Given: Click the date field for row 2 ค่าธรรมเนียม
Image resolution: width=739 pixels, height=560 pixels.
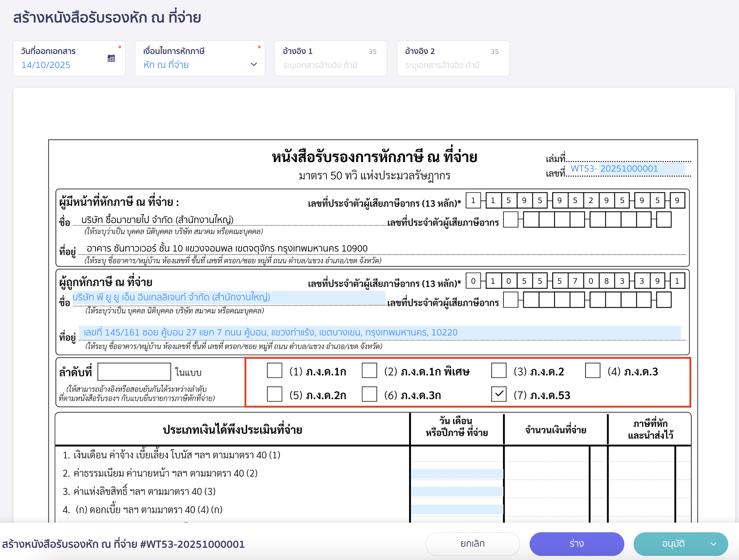Looking at the screenshot, I should pyautogui.click(x=457, y=473).
